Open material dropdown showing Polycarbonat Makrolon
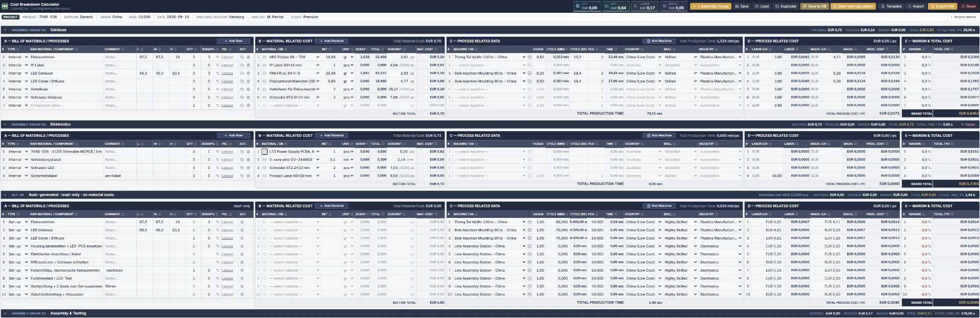Image resolution: width=980 pixels, height=318 pixels. [x=294, y=81]
